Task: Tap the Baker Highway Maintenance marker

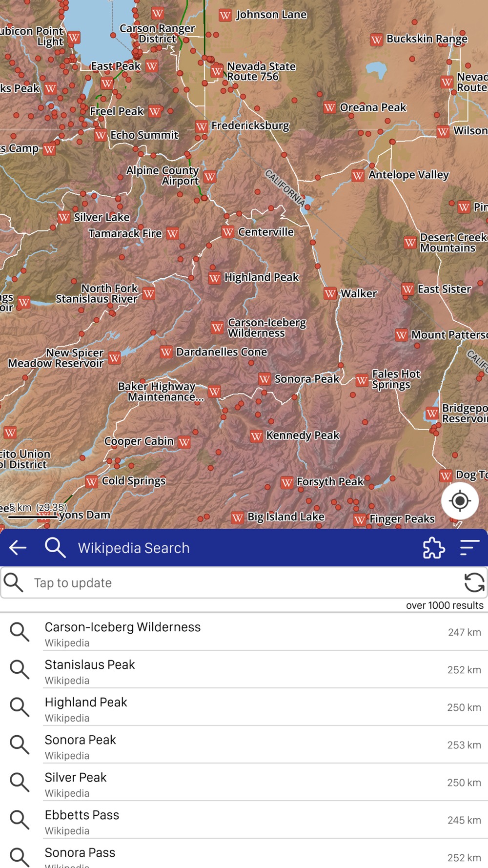Action: [214, 391]
